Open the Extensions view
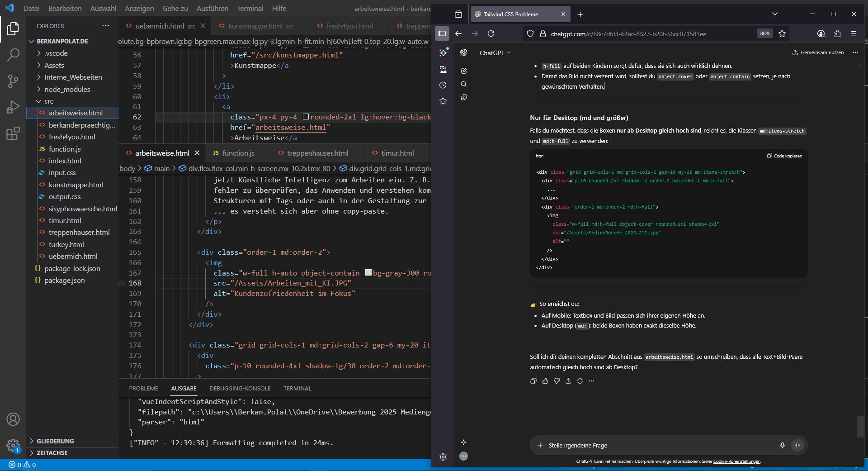Screen dimensions: 868x471 13,133
